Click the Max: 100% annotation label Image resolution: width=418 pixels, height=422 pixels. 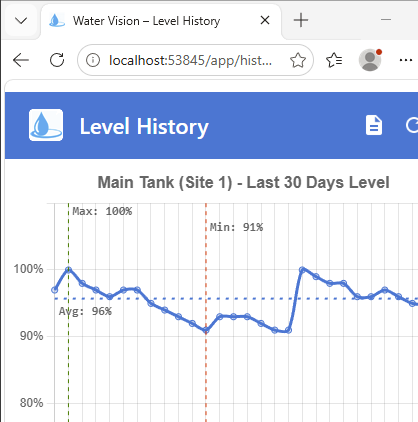(x=102, y=211)
